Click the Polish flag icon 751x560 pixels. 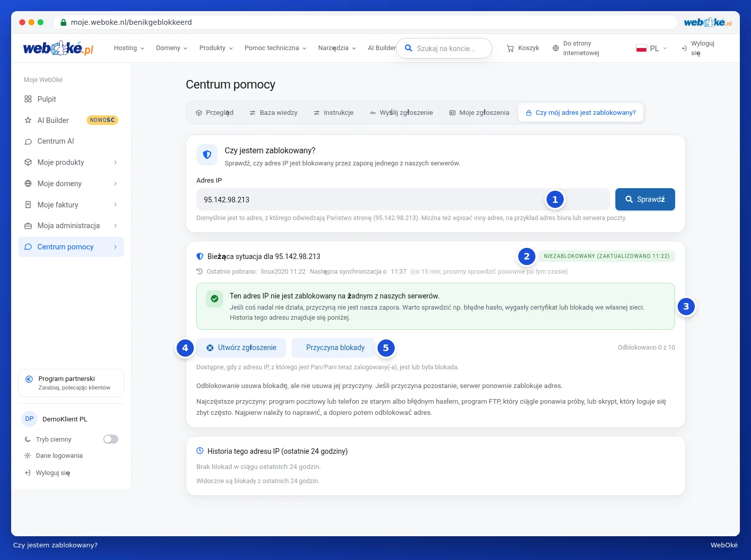pos(641,48)
